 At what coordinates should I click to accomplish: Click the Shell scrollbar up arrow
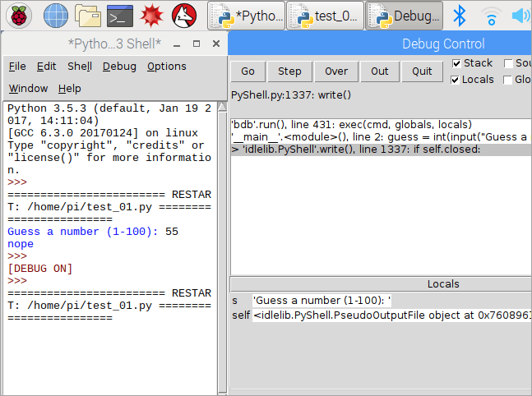tap(223, 107)
